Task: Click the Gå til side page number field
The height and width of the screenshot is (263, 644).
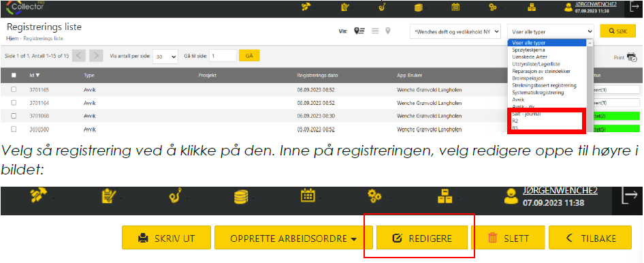Action: (x=223, y=55)
